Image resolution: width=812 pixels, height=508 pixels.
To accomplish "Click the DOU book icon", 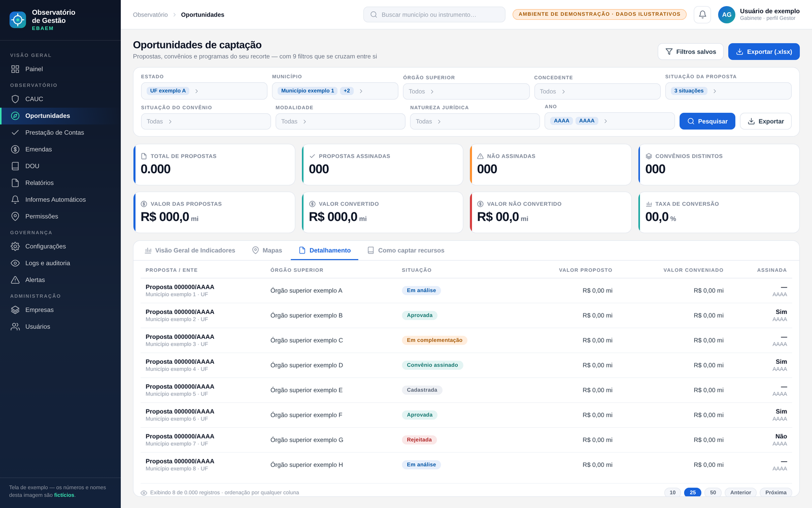I will coord(15,166).
